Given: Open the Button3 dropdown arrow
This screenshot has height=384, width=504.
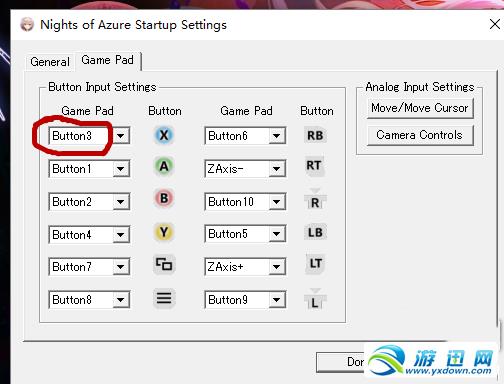Looking at the screenshot, I should (x=121, y=136).
